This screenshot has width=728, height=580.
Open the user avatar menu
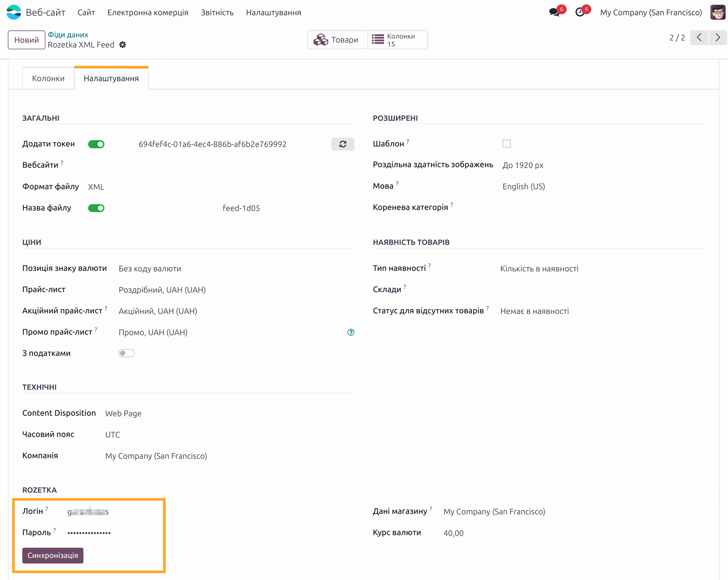click(717, 12)
